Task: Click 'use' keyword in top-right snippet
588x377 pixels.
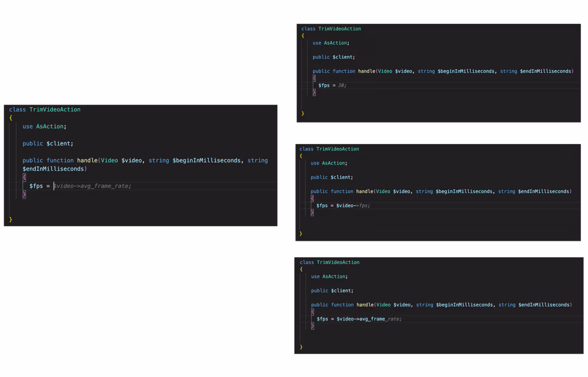Action: click(x=317, y=43)
